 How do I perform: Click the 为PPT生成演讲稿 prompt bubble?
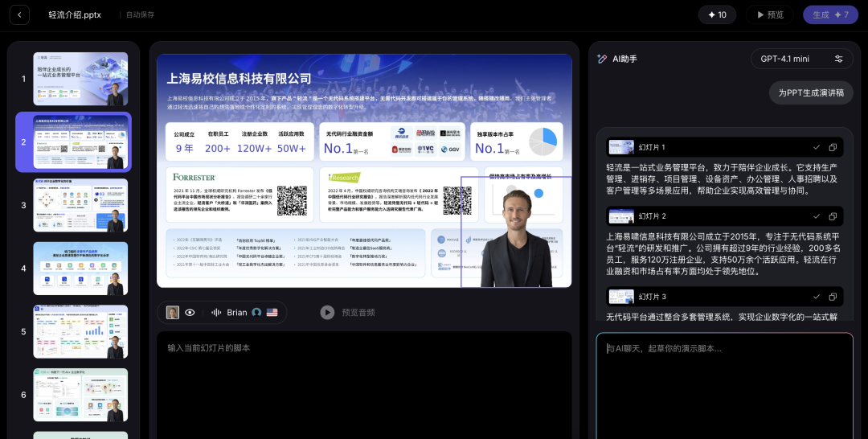[811, 92]
